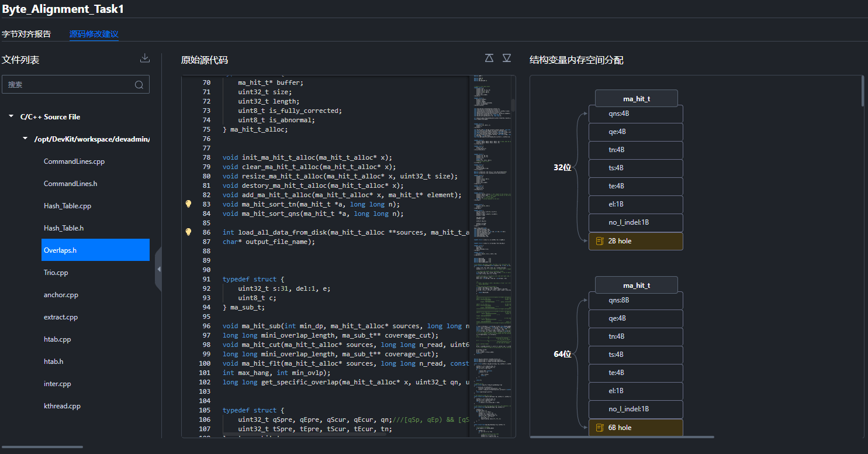Open CommandLines.h in file list
The image size is (868, 454).
[x=70, y=184]
